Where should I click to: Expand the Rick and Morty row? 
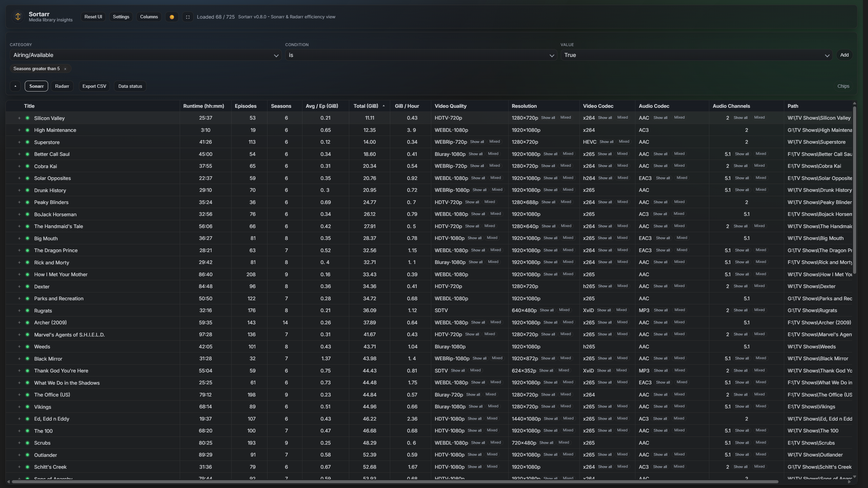19,262
